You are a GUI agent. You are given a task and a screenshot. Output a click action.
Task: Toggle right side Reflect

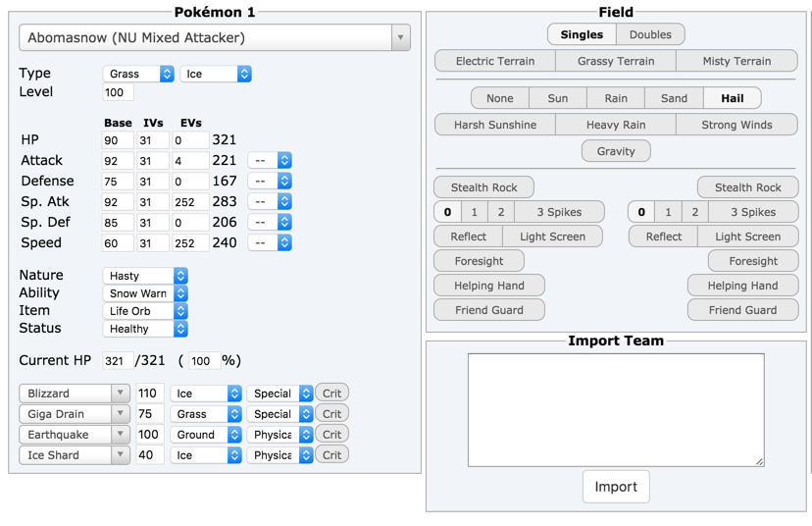[x=663, y=237]
